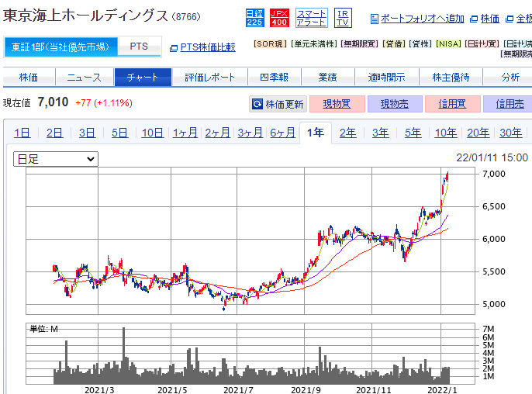Show the 3年 chart period
This screenshot has height=394, width=532.
[381, 133]
